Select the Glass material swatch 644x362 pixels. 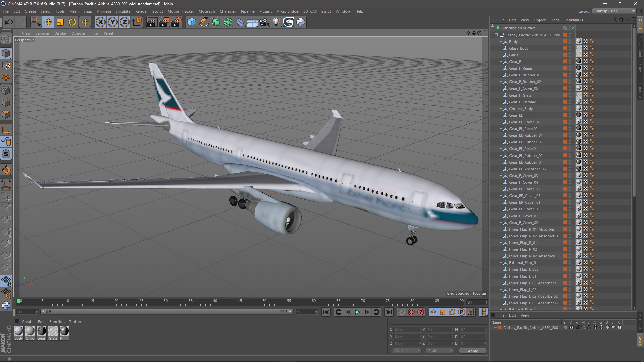(x=53, y=331)
